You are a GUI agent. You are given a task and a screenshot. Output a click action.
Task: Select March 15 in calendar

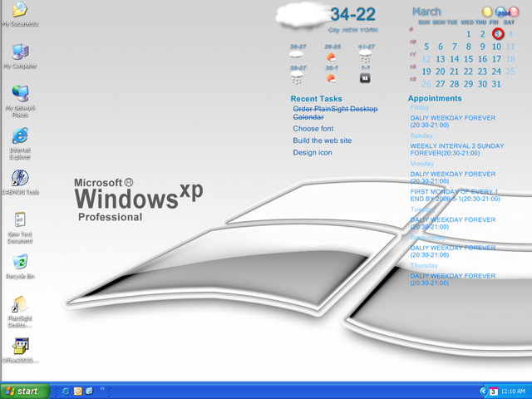click(x=469, y=59)
